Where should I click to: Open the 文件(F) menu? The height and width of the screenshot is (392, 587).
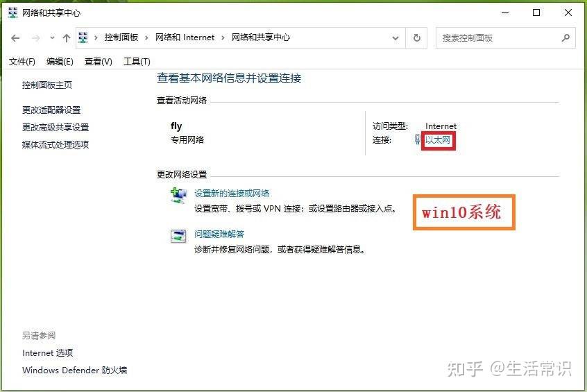coord(22,62)
